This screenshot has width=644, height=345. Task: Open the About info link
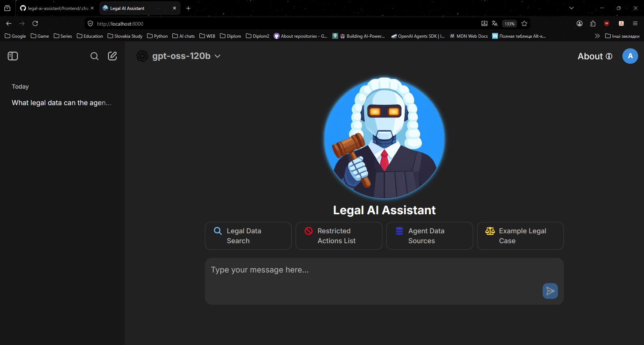pyautogui.click(x=595, y=56)
